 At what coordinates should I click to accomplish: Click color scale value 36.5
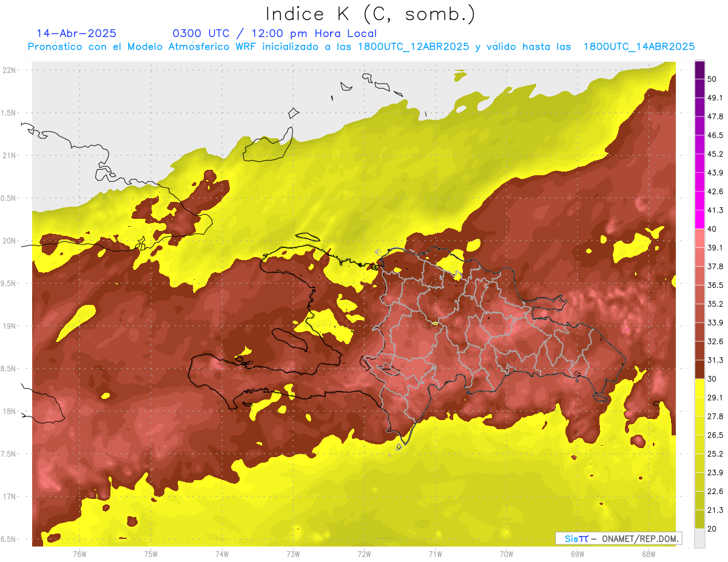pyautogui.click(x=715, y=286)
